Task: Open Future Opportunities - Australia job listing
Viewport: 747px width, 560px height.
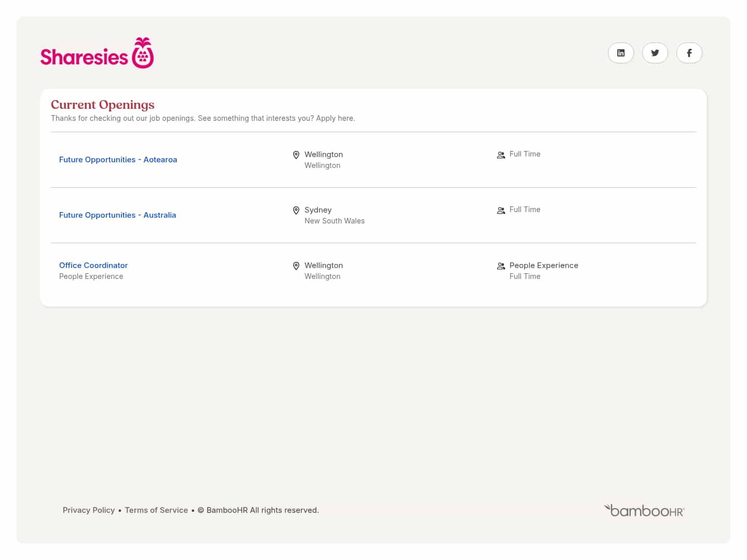Action: (118, 215)
